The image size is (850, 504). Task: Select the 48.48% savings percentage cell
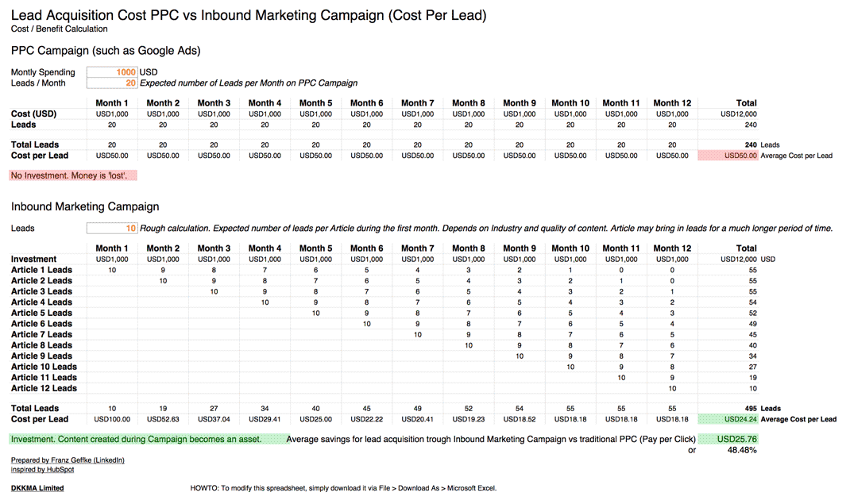[742, 450]
